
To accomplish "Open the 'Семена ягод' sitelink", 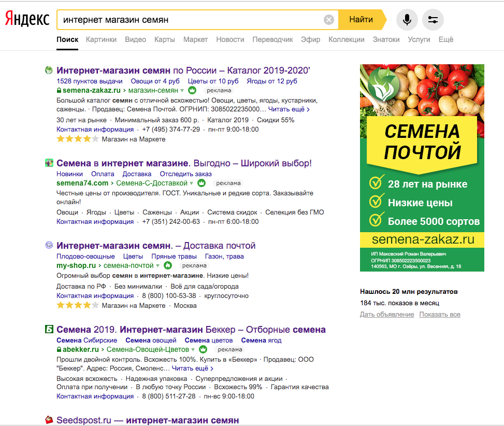I will pyautogui.click(x=261, y=340).
